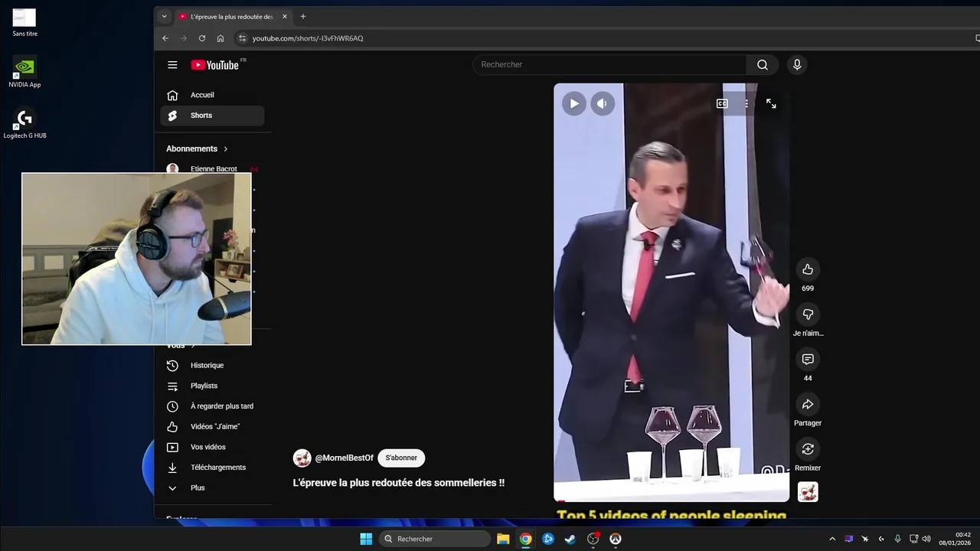Click the Chrome taskbar icon
Viewport: 980px width, 551px height.
coord(525,539)
